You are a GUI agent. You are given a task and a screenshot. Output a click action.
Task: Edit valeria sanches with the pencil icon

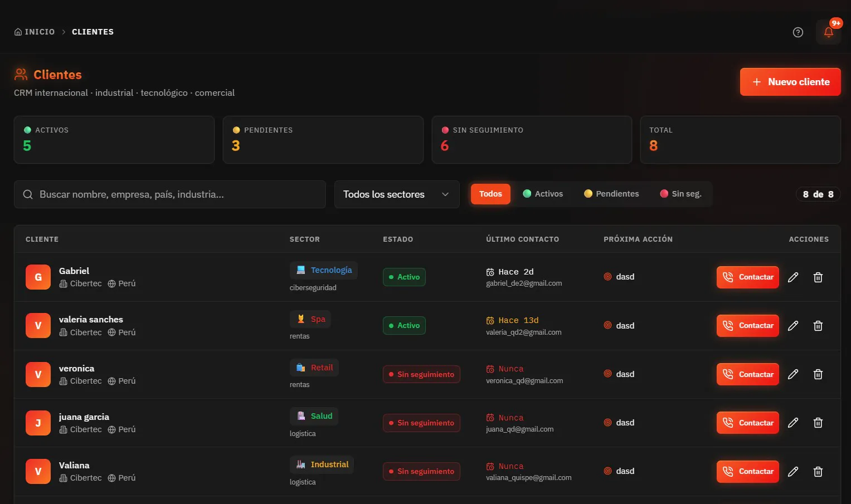pos(793,326)
